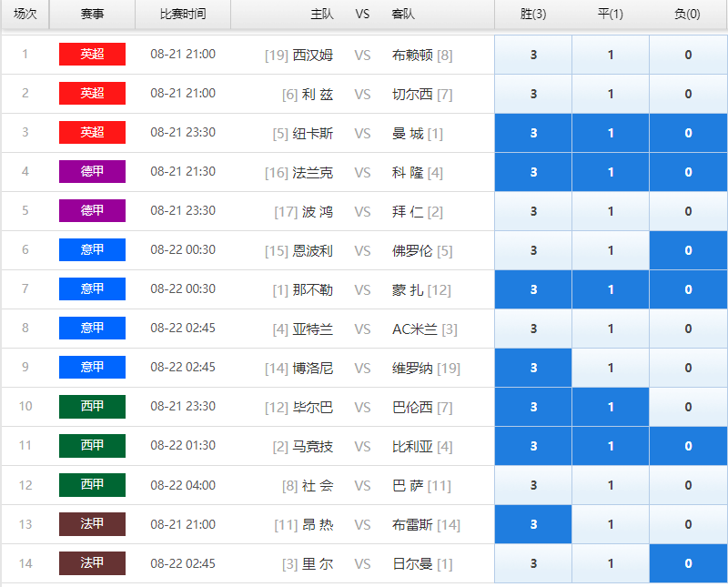
Task: Deselect loss (0) for 恩波利 vs 佛罗伦
Action: click(x=688, y=250)
